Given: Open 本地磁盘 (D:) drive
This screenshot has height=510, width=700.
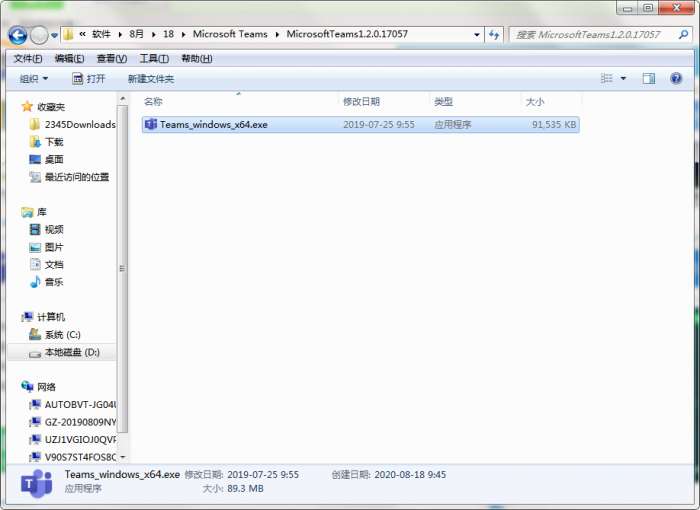Looking at the screenshot, I should pos(72,352).
